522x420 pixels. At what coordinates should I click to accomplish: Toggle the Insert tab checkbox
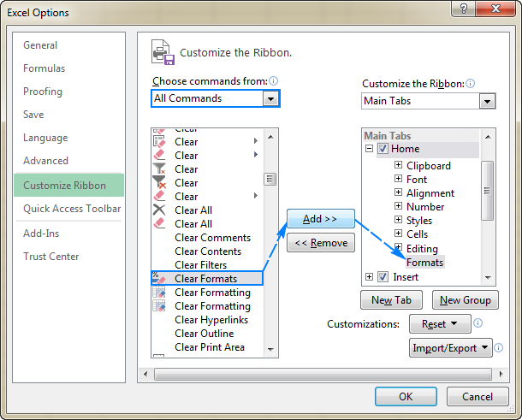point(383,277)
